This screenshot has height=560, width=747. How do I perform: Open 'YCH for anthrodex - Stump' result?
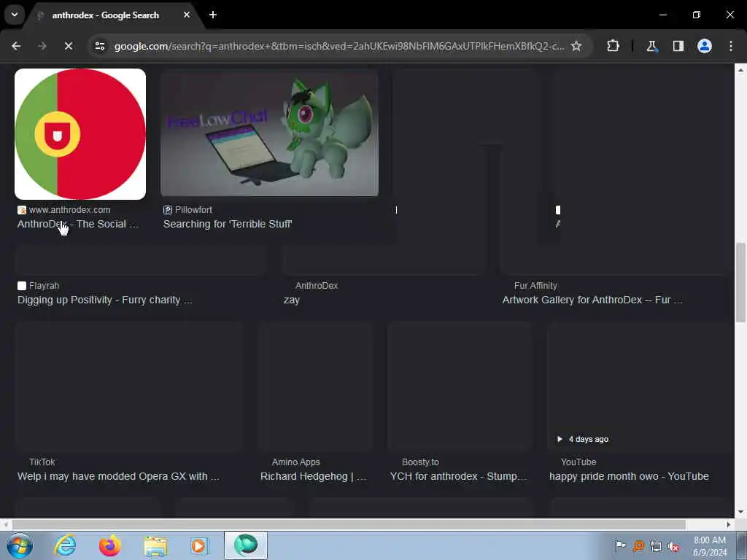(458, 476)
